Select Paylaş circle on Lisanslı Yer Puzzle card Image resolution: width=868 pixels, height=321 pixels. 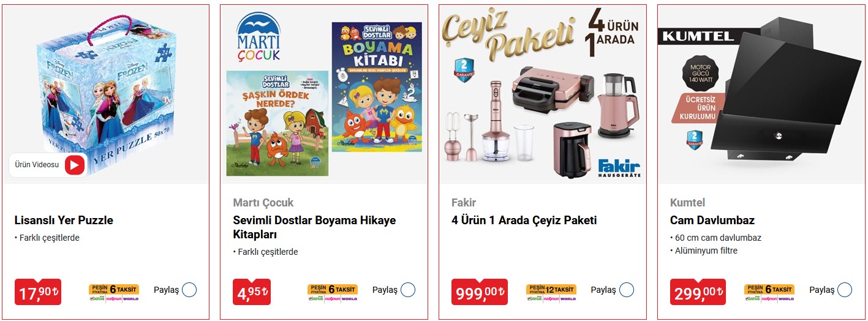[189, 290]
